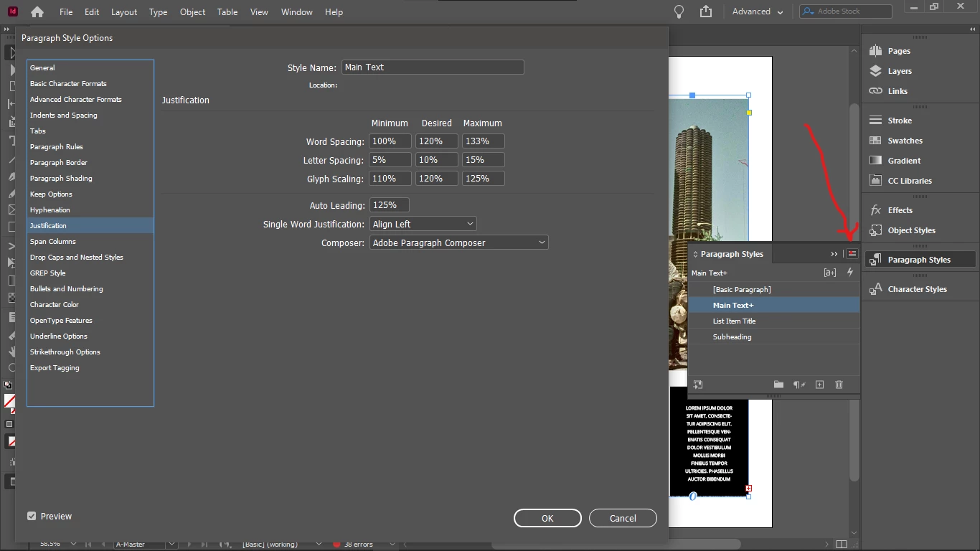The image size is (980, 551).
Task: Select Export Tagging category
Action: pyautogui.click(x=90, y=367)
